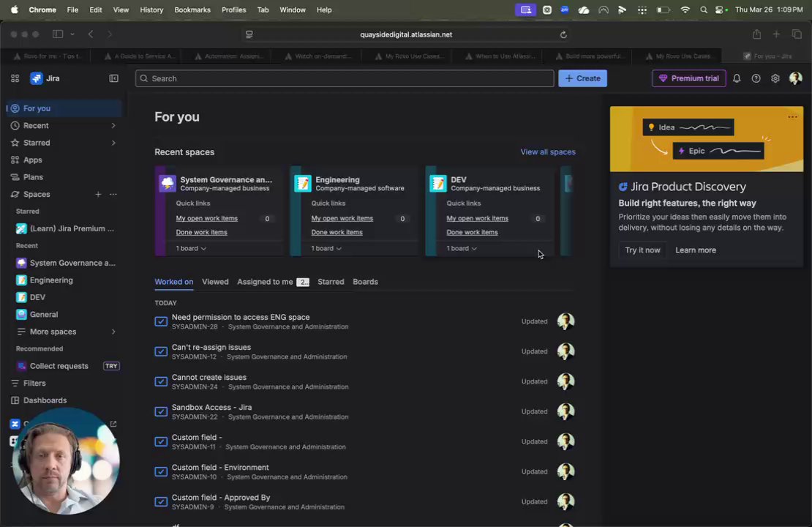812x527 pixels.
Task: Open the General space in sidebar
Action: 64,314
